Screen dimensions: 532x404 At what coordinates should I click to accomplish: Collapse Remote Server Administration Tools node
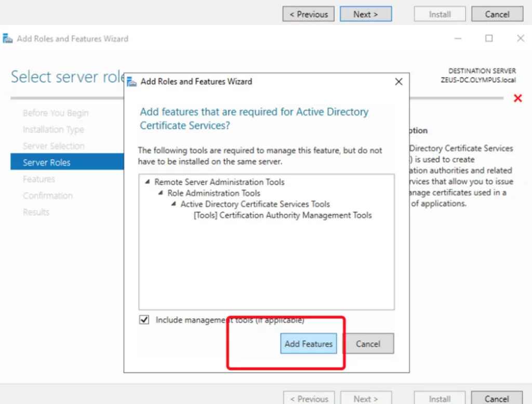tap(147, 181)
